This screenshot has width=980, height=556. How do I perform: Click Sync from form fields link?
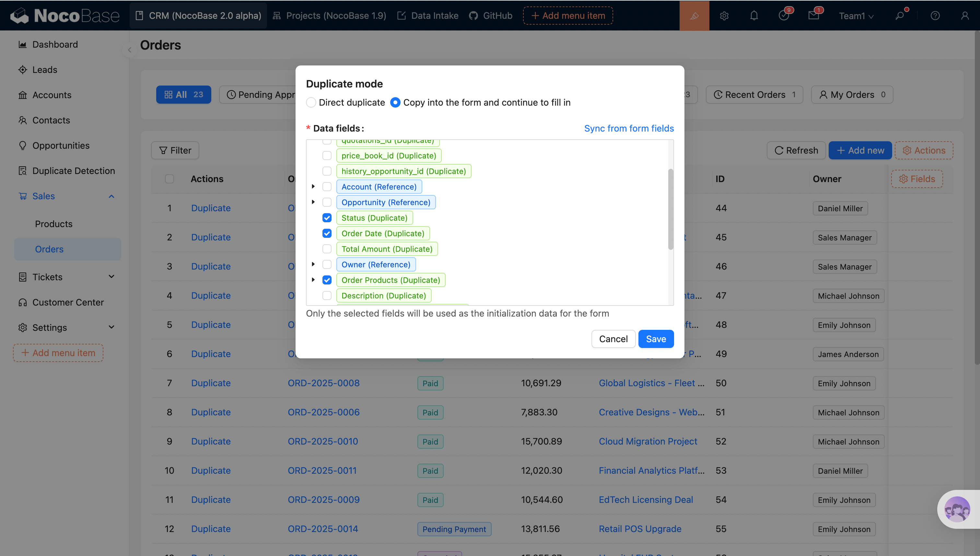click(x=629, y=128)
